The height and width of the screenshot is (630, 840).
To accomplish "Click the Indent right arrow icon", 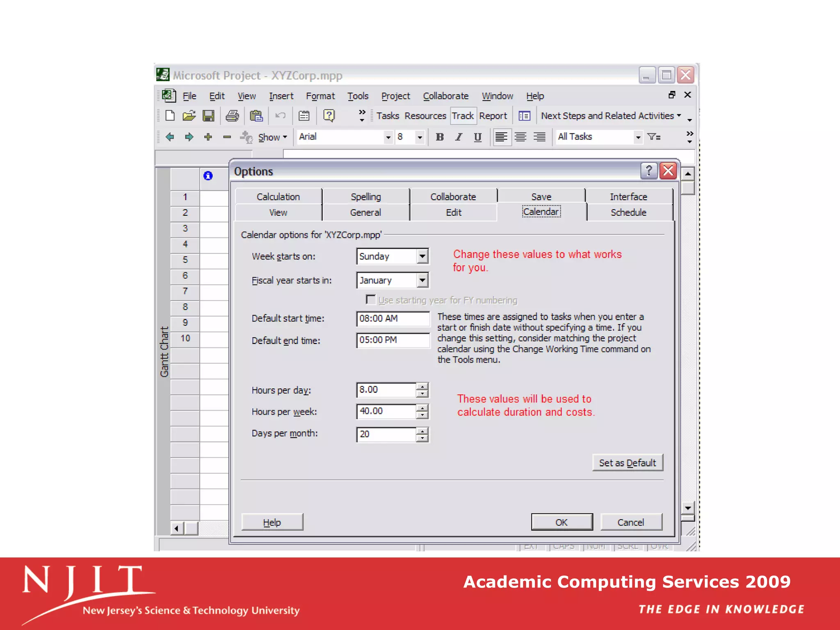I will 189,137.
